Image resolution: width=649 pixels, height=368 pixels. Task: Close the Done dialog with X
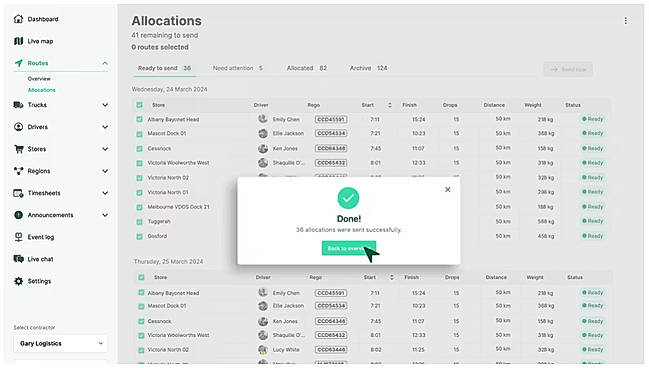(x=447, y=189)
